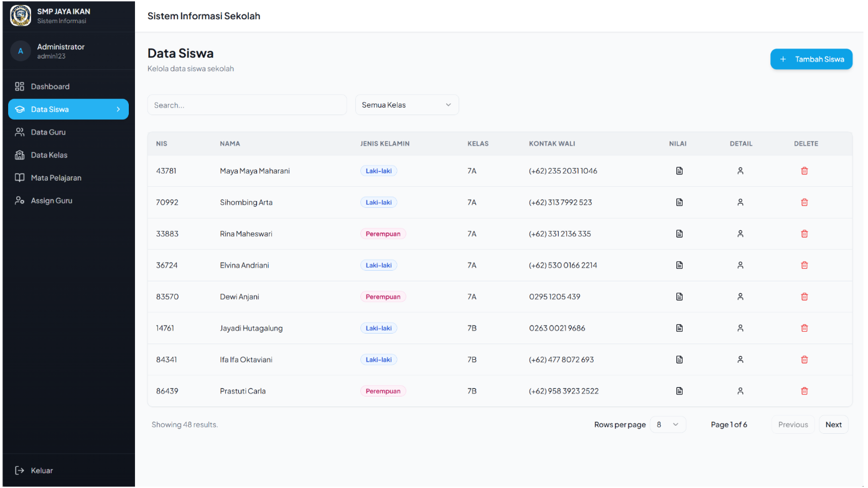Click phone number (+62) 958 3923 2522

coord(564,391)
